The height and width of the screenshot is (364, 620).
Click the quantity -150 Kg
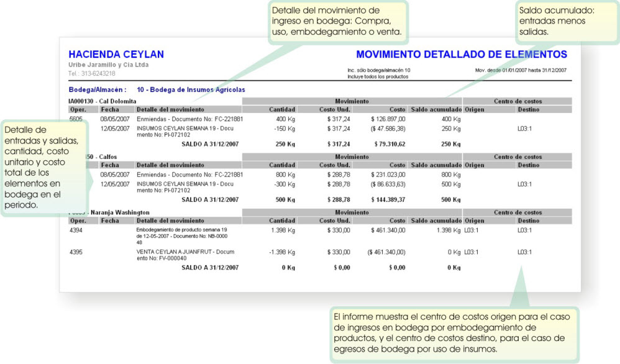(285, 129)
